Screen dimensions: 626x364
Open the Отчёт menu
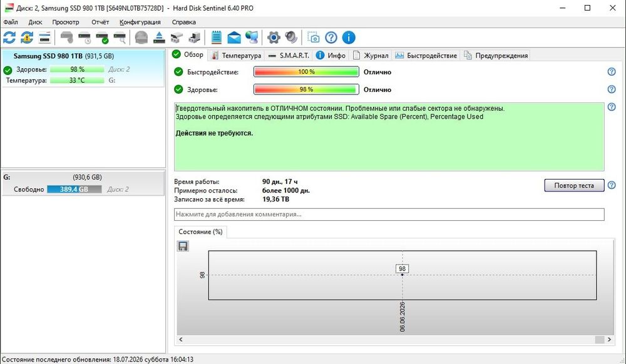(x=100, y=22)
